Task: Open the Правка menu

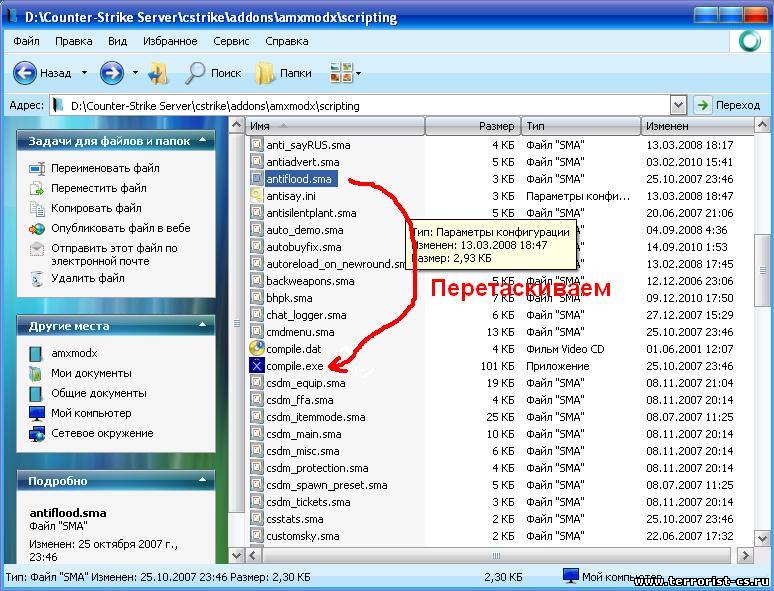Action: tap(74, 41)
